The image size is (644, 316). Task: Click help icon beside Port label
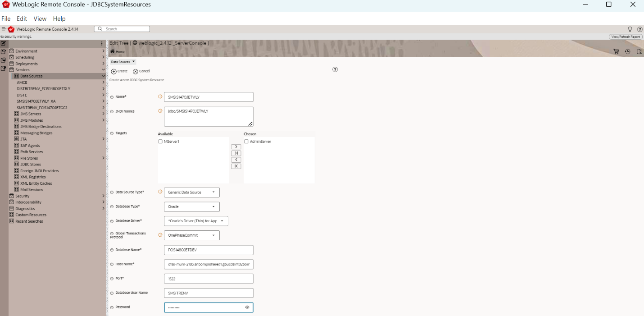click(x=112, y=279)
